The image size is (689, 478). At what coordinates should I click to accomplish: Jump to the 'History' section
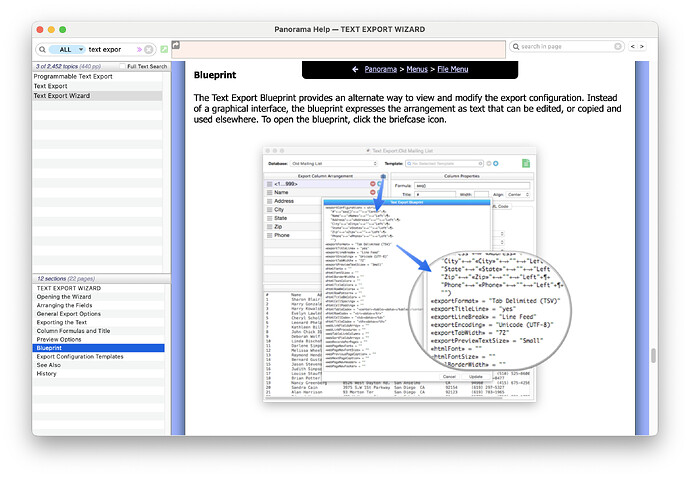coord(98,374)
